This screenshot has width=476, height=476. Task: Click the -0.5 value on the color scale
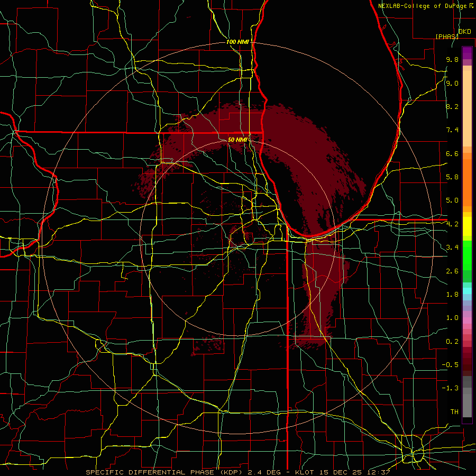click(450, 365)
